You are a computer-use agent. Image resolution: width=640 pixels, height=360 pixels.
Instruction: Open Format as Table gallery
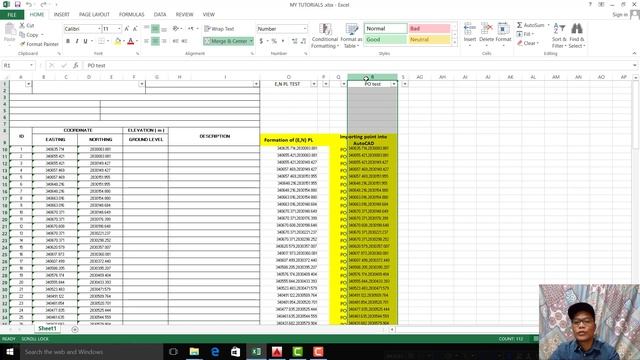click(x=351, y=36)
